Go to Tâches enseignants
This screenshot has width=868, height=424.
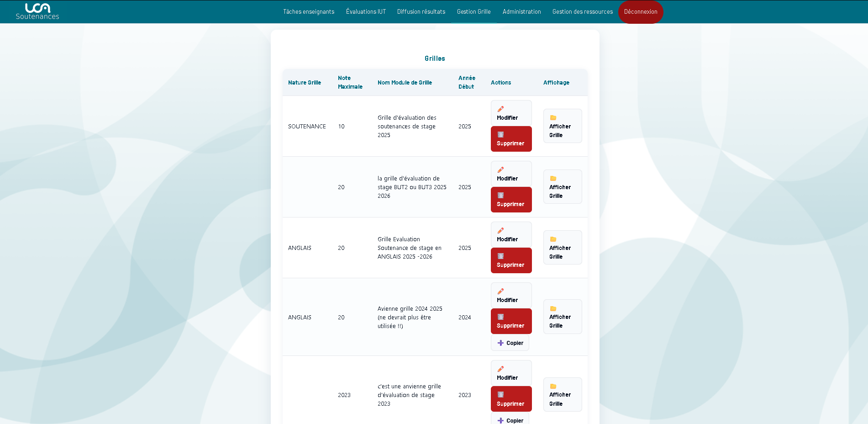(309, 11)
